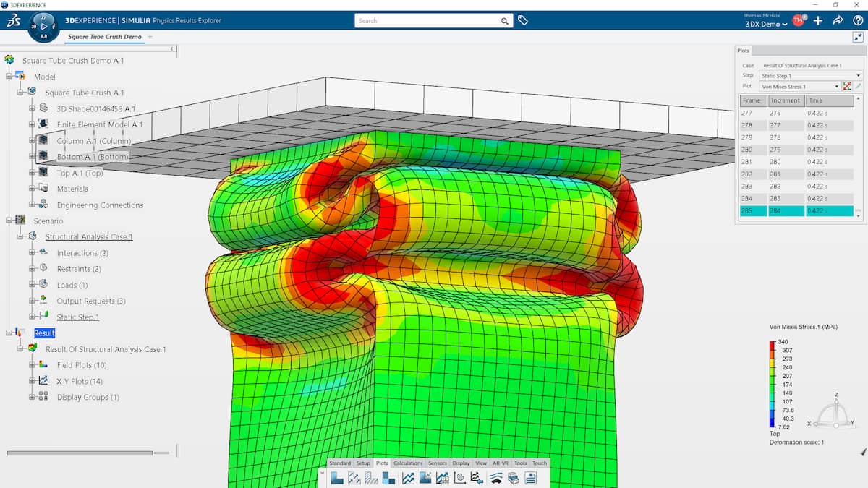Click the tag icon beside the search bar
868x488 pixels.
[x=522, y=21]
